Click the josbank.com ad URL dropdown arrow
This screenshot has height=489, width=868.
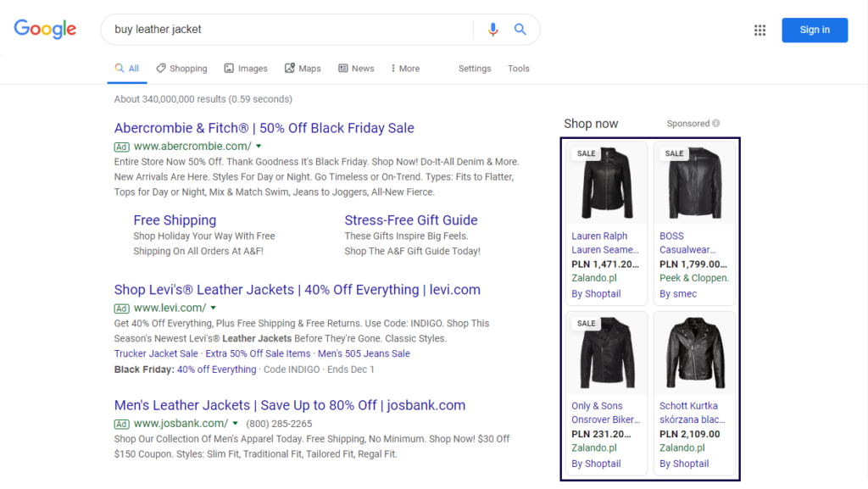coord(236,424)
